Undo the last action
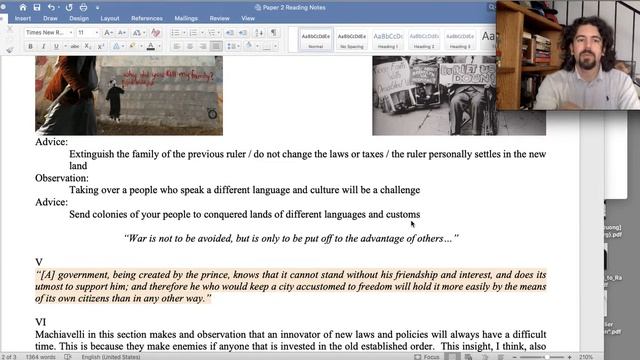This screenshot has height=360, width=640. 51,7
